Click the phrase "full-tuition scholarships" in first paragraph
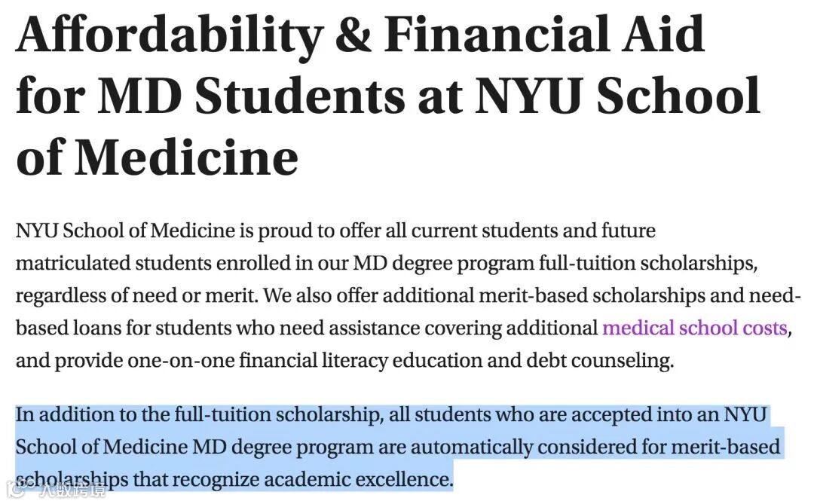Viewport: 814px width, 504px height. point(647,264)
